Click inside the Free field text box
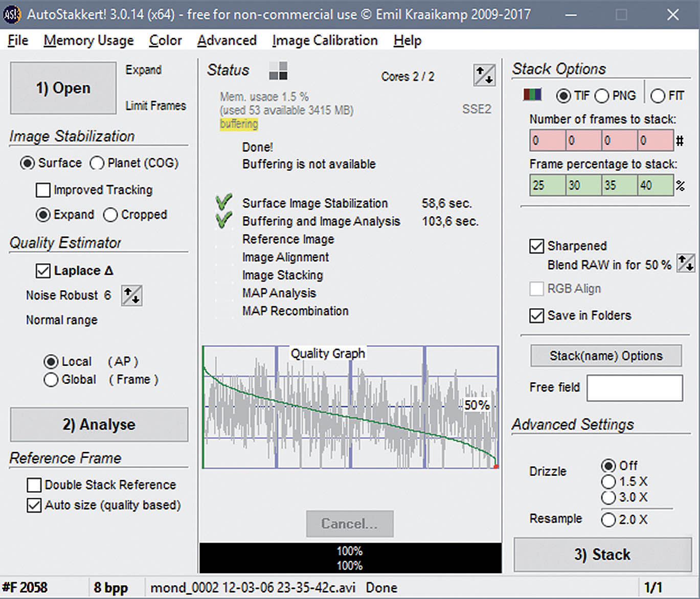The width and height of the screenshot is (700, 599). (x=634, y=388)
